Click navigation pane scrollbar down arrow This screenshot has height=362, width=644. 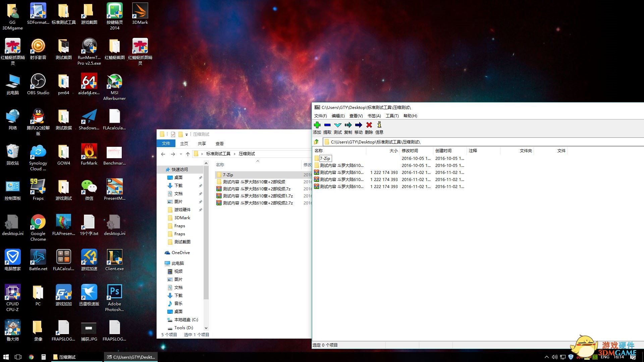coord(206,328)
